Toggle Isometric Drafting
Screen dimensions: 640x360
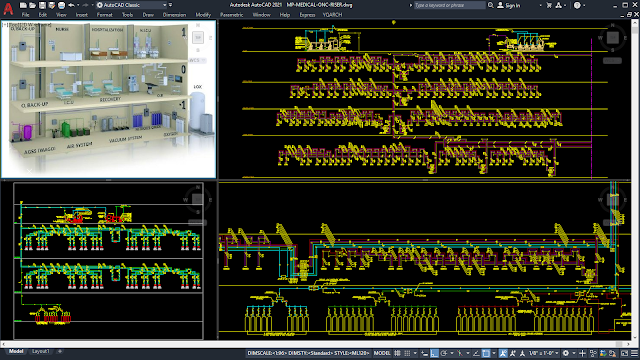460,353
